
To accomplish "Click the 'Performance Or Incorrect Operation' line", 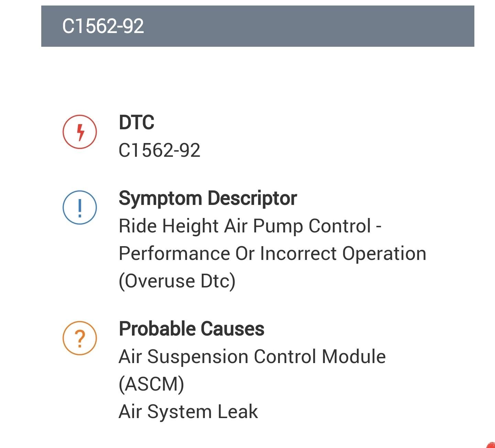I will tap(273, 253).
